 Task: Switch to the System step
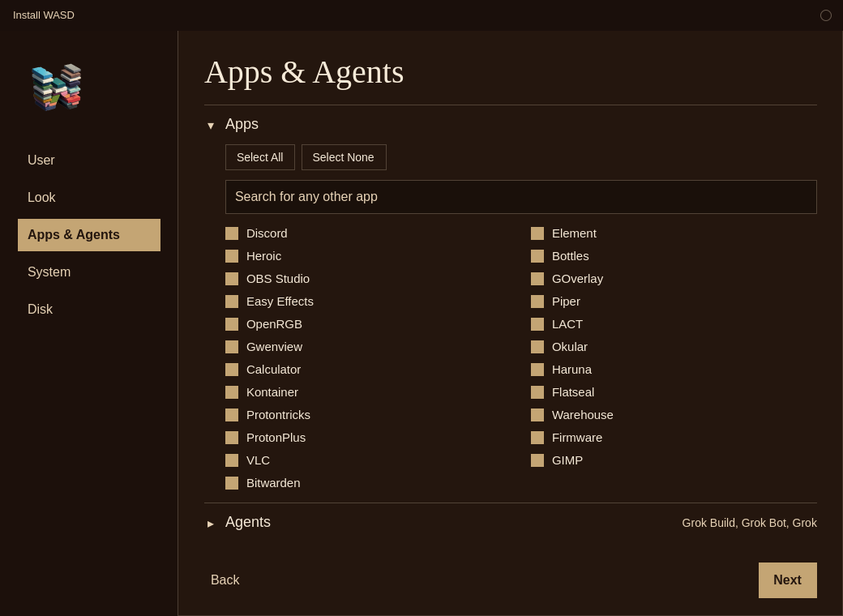pyautogui.click(x=89, y=272)
